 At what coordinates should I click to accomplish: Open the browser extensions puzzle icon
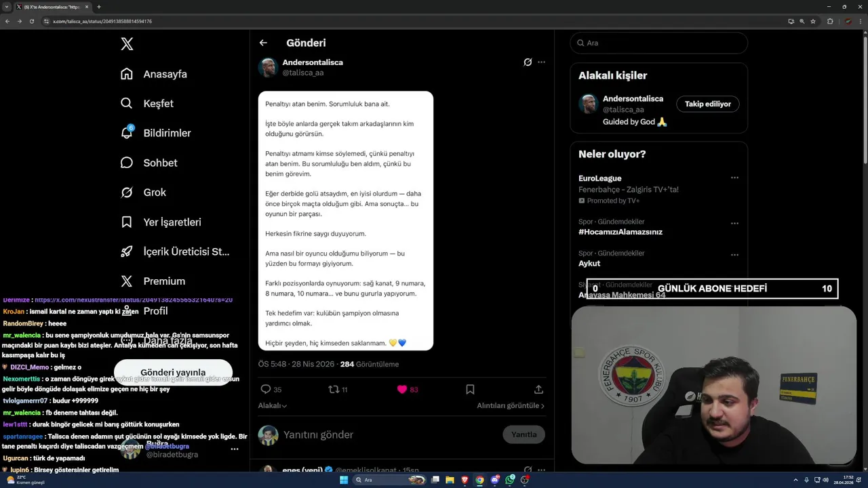pos(830,21)
